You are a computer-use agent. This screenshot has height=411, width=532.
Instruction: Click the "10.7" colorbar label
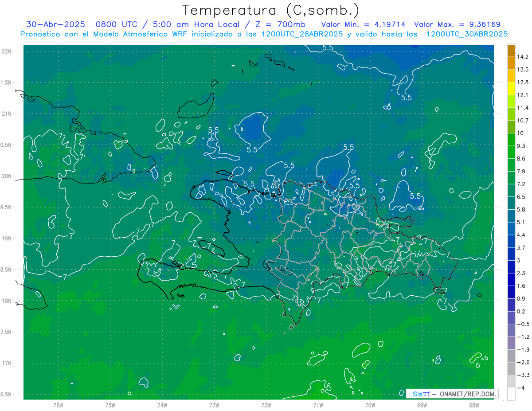523,121
